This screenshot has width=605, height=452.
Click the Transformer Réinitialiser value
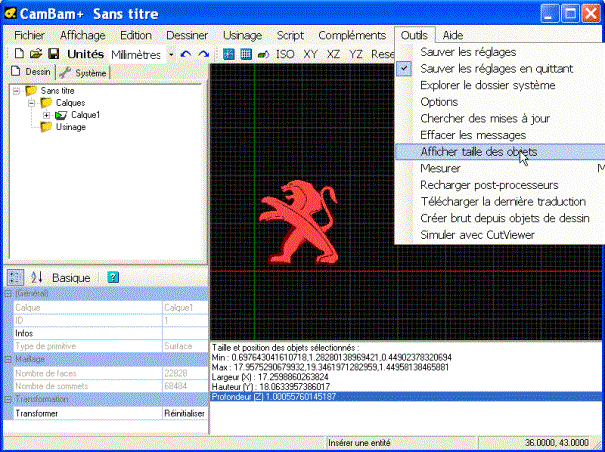coord(185,413)
